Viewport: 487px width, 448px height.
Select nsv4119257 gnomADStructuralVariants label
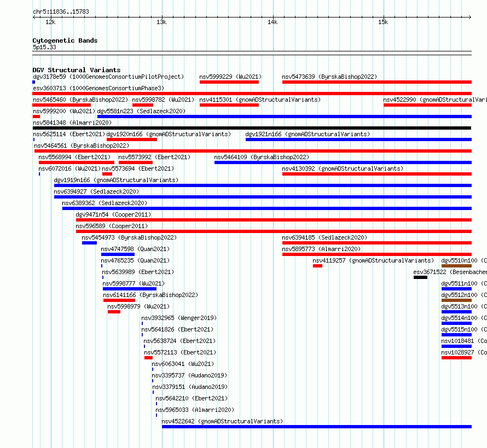(x=373, y=260)
